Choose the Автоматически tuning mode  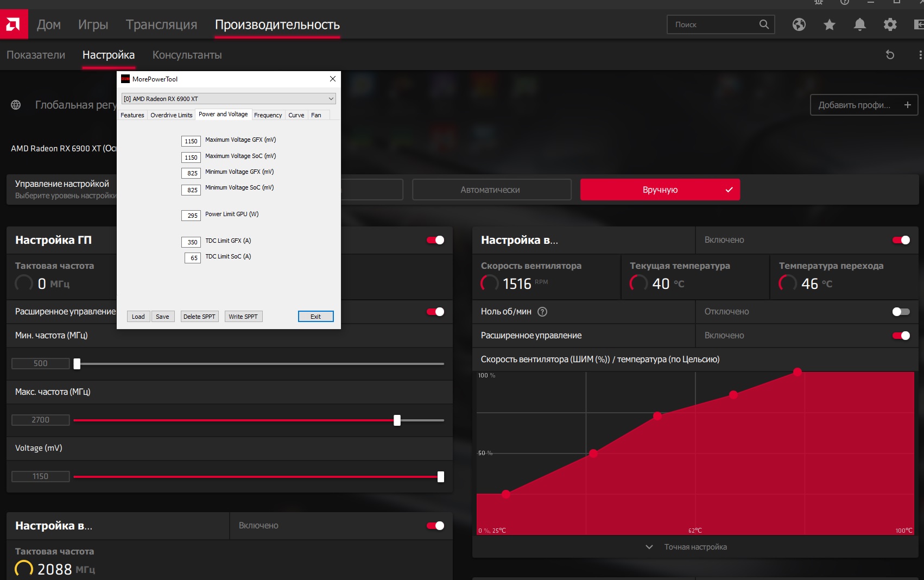tap(492, 190)
